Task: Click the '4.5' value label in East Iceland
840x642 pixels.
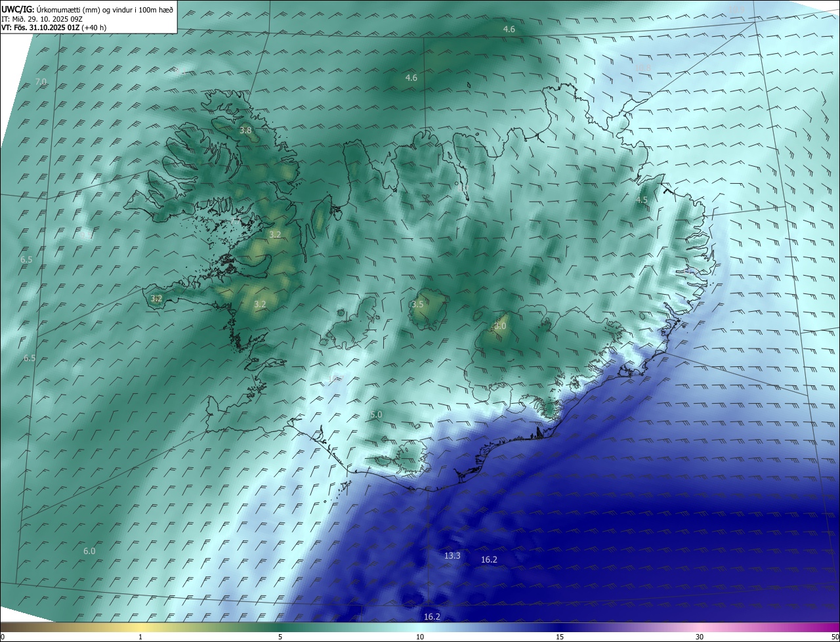Action: click(x=642, y=200)
